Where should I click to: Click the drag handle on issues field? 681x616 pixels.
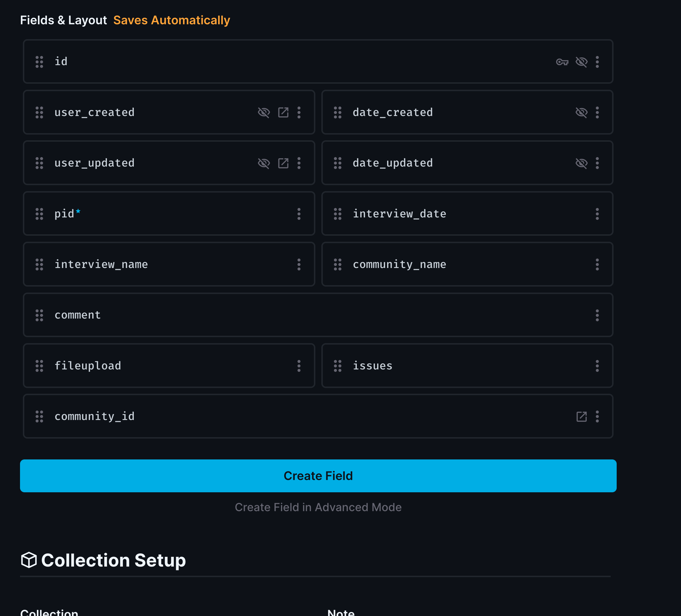pos(337,366)
